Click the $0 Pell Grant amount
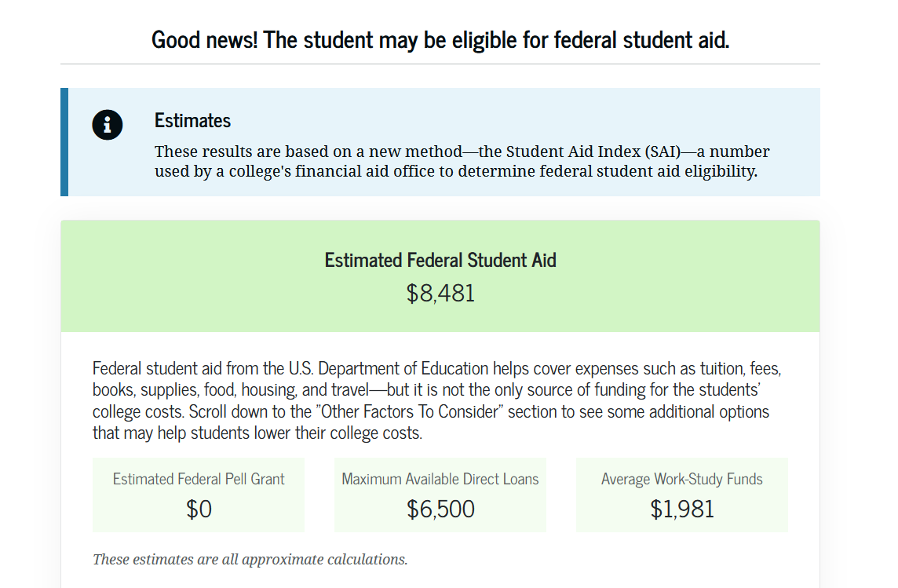Viewport: 898px width, 588px height. click(199, 509)
